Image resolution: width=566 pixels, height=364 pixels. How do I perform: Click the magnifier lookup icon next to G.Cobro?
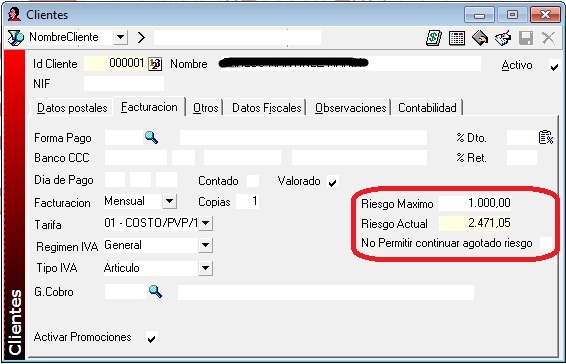click(155, 291)
